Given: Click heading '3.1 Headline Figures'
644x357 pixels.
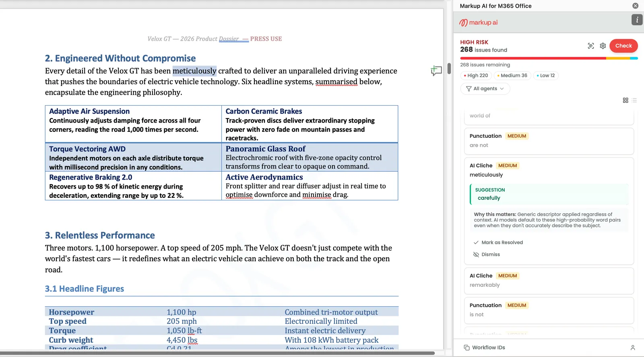Looking at the screenshot, I should click(x=85, y=289).
